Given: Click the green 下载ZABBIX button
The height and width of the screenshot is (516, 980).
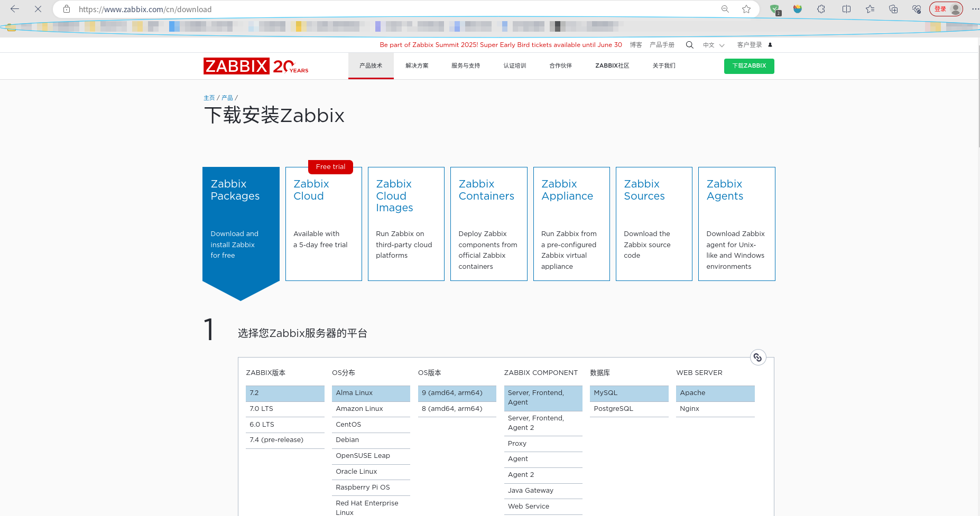Looking at the screenshot, I should pos(749,66).
